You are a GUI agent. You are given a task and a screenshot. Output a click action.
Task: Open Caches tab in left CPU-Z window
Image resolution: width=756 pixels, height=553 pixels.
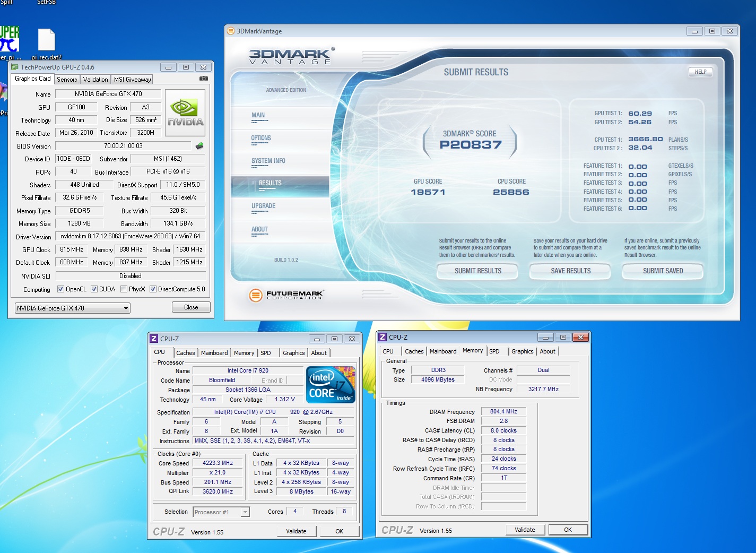(x=186, y=353)
